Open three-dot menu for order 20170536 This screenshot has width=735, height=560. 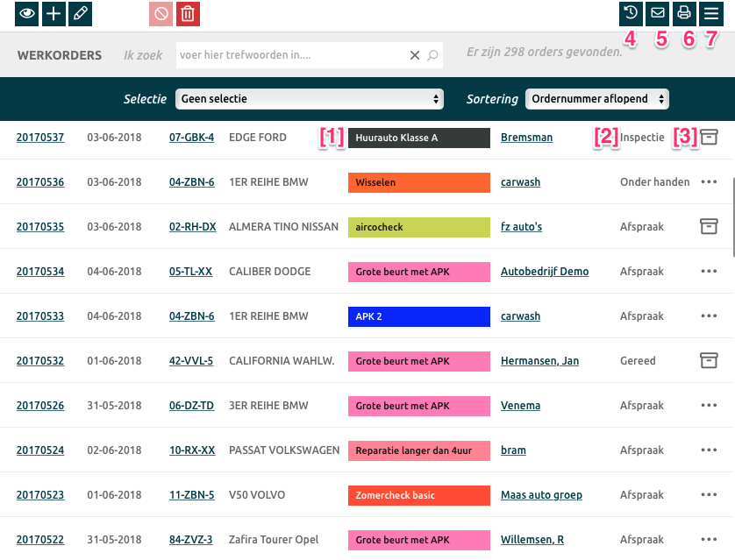pyautogui.click(x=709, y=182)
